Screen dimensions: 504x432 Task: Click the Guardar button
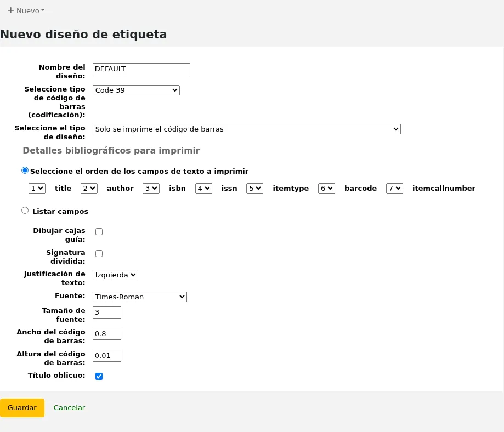click(22, 408)
